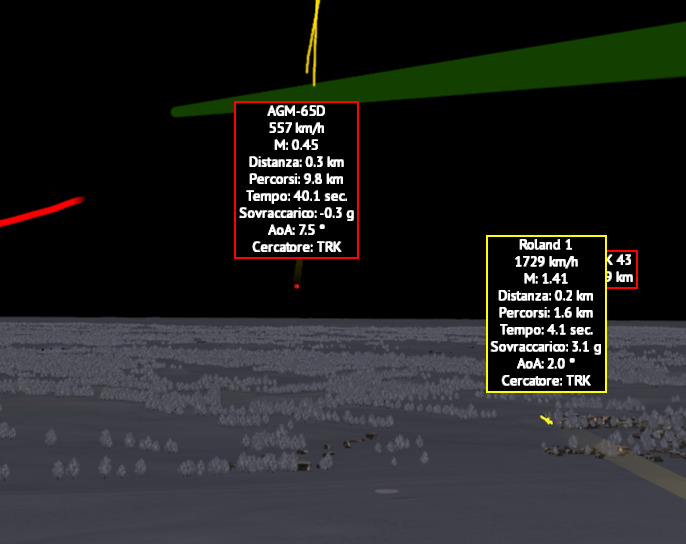The image size is (686, 544).
Task: Click the red AGM-65D missile dot below its label
Action: point(296,286)
